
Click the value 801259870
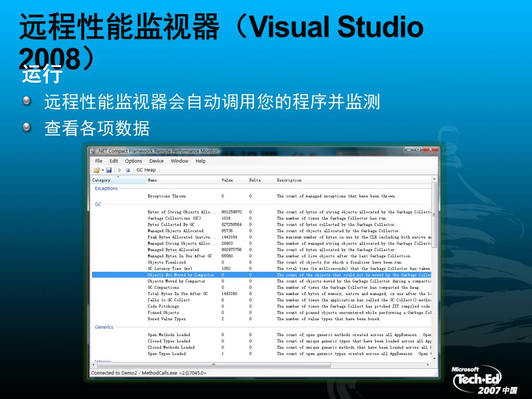point(231,212)
